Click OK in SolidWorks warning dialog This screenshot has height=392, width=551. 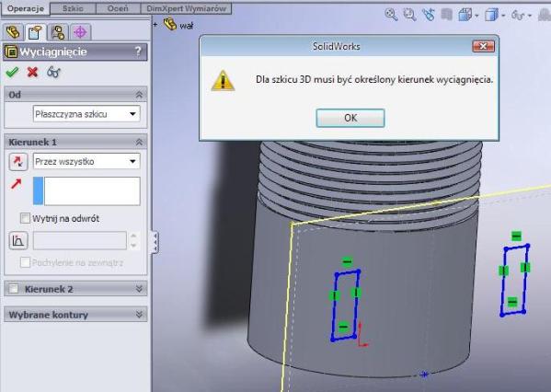coord(350,118)
